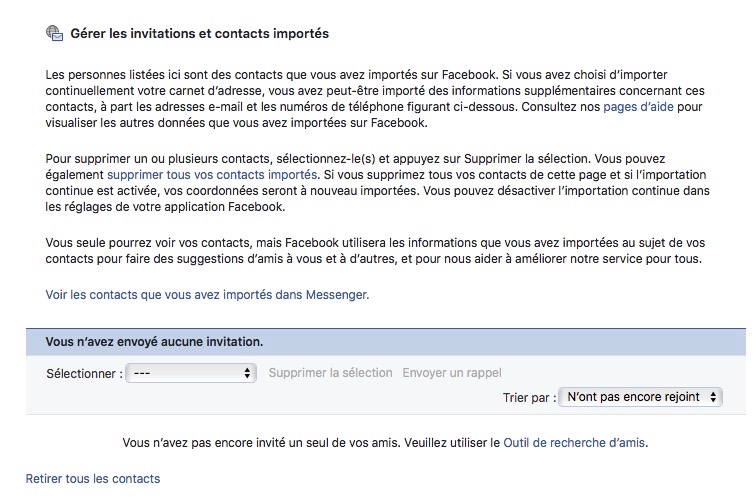This screenshot has width=756, height=504.
Task: Open the pages d'aide help link
Action: [x=638, y=107]
